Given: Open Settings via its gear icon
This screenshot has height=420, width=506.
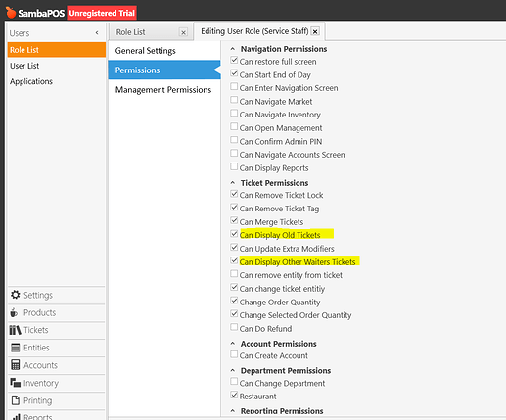Looking at the screenshot, I should 16,295.
